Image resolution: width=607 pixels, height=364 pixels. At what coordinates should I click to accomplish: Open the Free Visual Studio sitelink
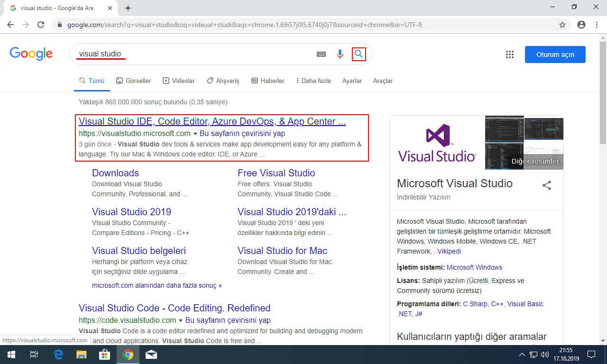[276, 173]
